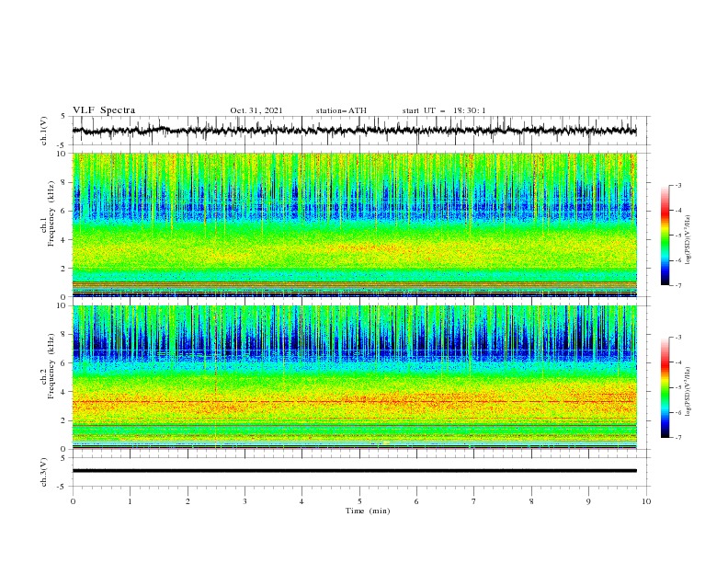Click the date 'Oct. 31, 2021'

[256, 110]
